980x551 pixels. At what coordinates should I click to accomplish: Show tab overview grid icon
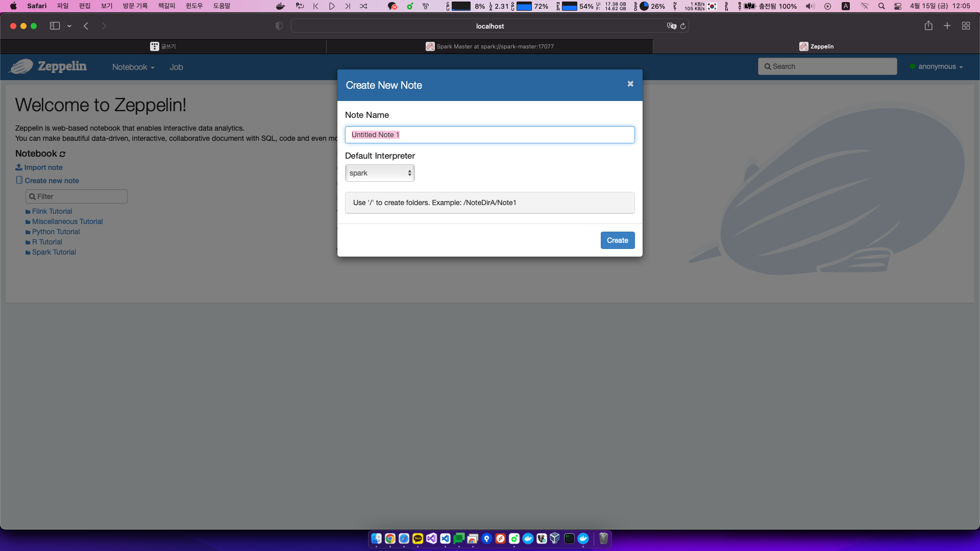tap(966, 26)
